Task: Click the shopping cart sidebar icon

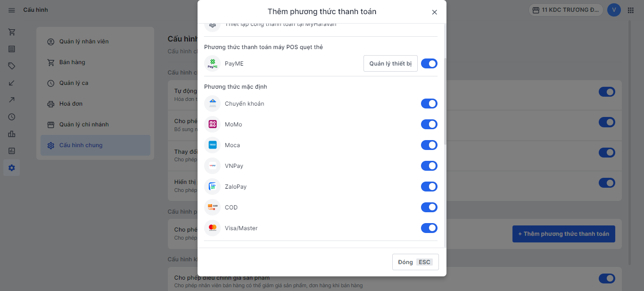Action: pyautogui.click(x=12, y=32)
